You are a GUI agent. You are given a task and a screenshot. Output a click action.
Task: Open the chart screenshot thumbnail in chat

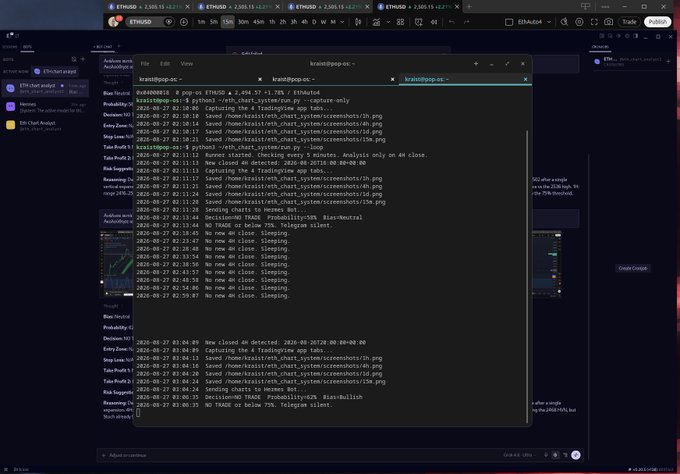[x=116, y=263]
